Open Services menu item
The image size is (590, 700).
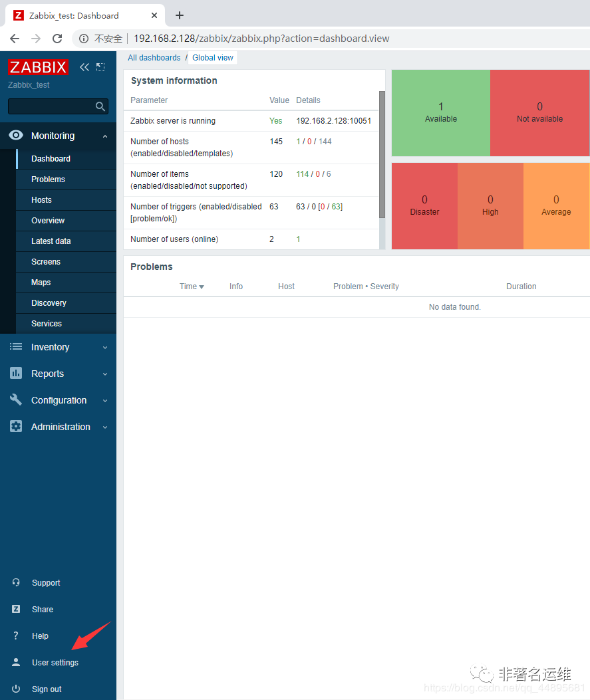point(66,323)
